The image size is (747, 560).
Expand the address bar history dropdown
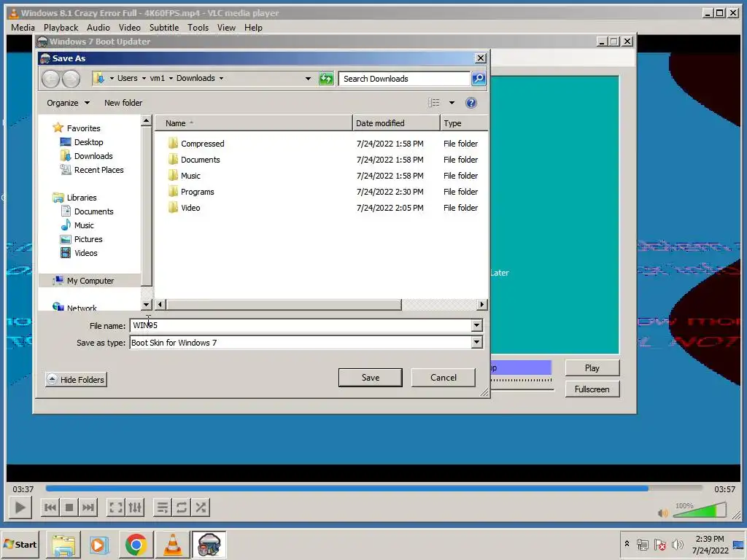pyautogui.click(x=309, y=79)
